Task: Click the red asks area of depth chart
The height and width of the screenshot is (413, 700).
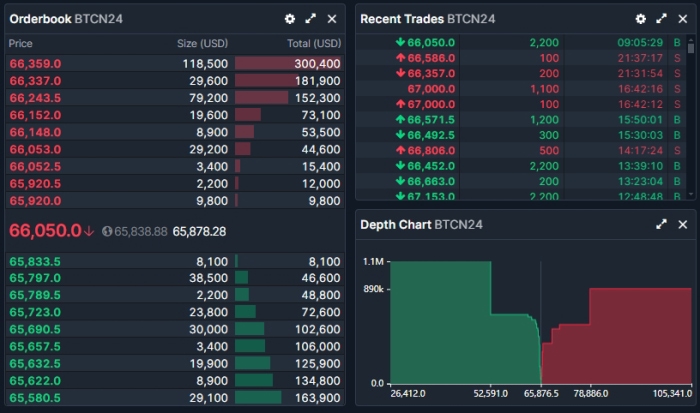Action: [x=630, y=340]
